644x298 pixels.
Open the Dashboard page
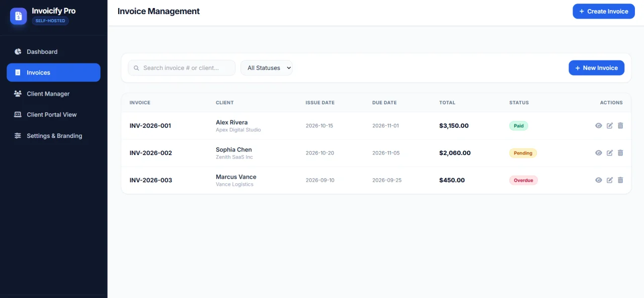(x=53, y=51)
